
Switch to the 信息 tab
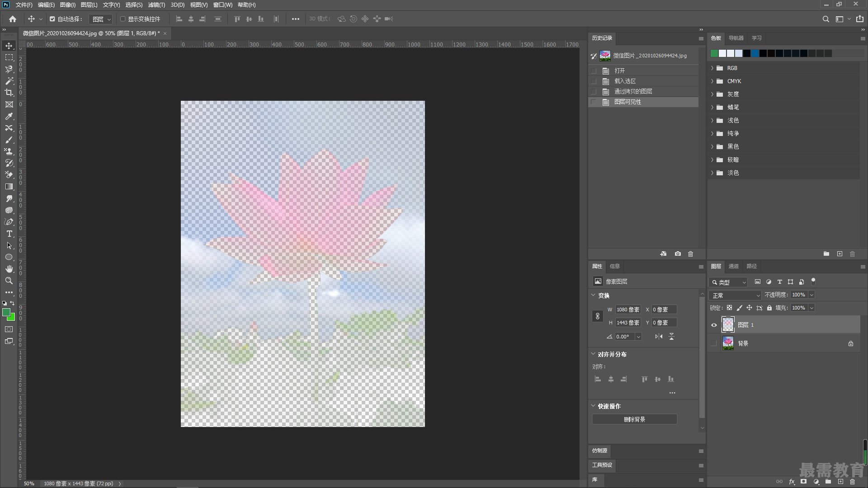(x=615, y=266)
